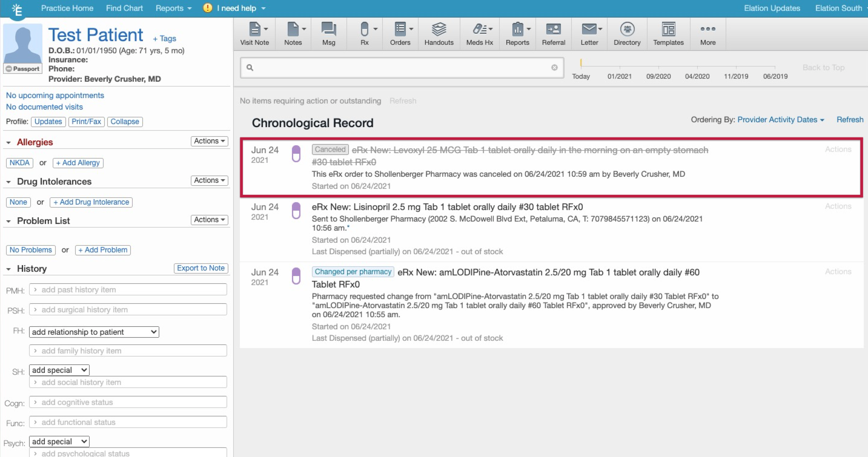Open the Directory icon
Viewport: 868px width, 457px height.
pyautogui.click(x=627, y=29)
